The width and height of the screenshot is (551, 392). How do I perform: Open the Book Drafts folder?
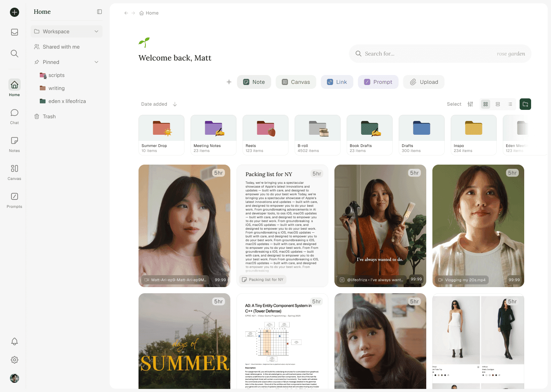pos(370,135)
